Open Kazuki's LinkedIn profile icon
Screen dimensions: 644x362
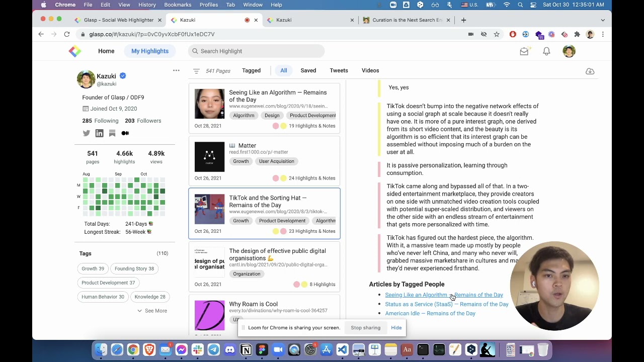click(x=99, y=133)
